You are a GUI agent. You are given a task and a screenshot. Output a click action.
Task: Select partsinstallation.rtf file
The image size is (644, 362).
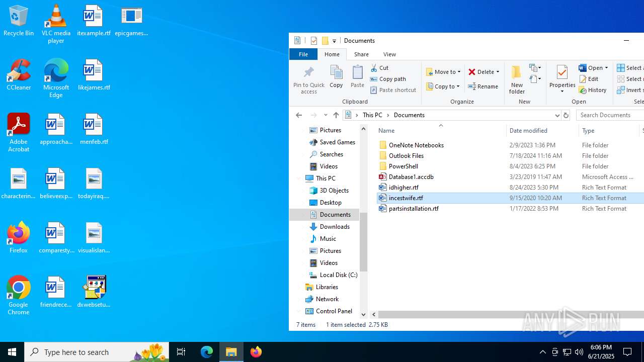(414, 209)
